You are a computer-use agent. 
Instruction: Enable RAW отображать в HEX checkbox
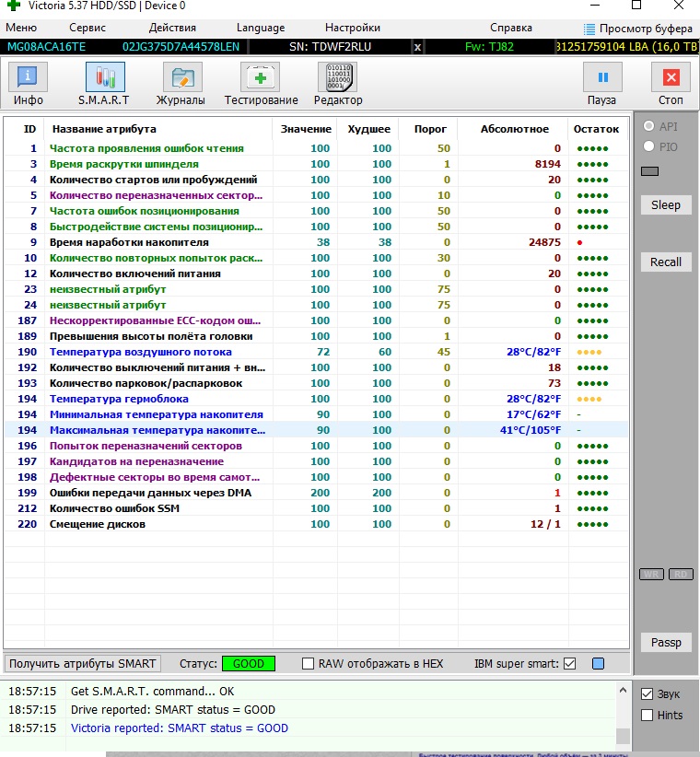coord(309,663)
